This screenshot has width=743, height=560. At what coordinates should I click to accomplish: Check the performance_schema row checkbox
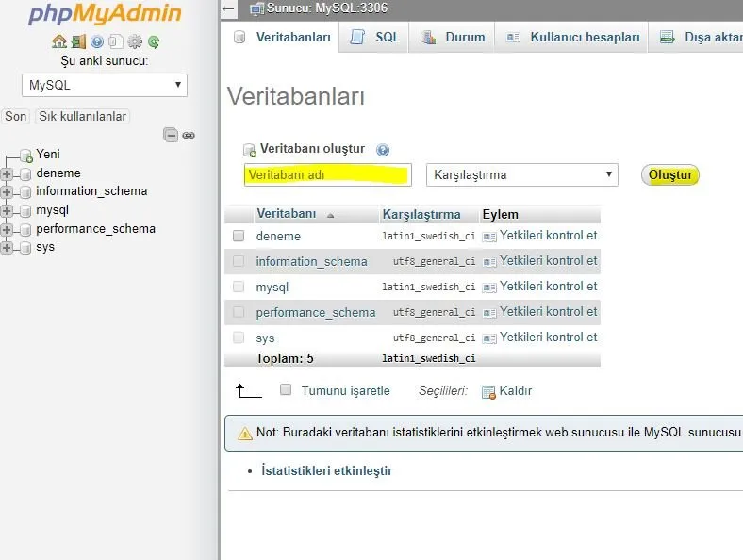coord(239,312)
